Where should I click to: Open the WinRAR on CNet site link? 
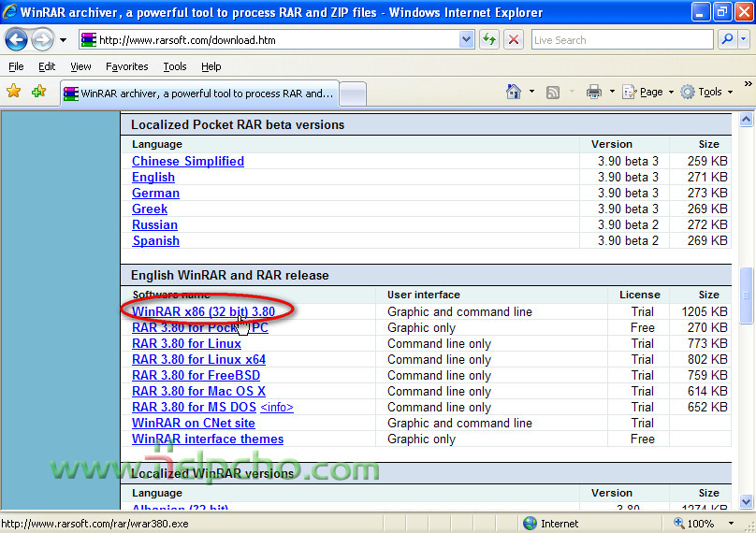194,423
